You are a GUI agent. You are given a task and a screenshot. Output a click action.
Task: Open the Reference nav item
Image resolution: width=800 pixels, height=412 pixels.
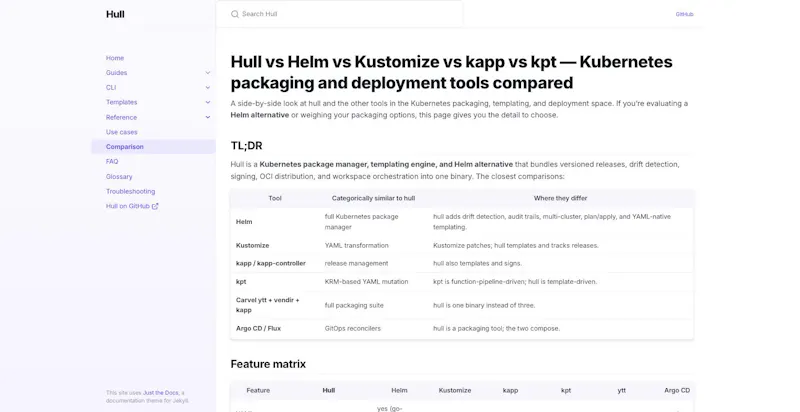point(121,117)
